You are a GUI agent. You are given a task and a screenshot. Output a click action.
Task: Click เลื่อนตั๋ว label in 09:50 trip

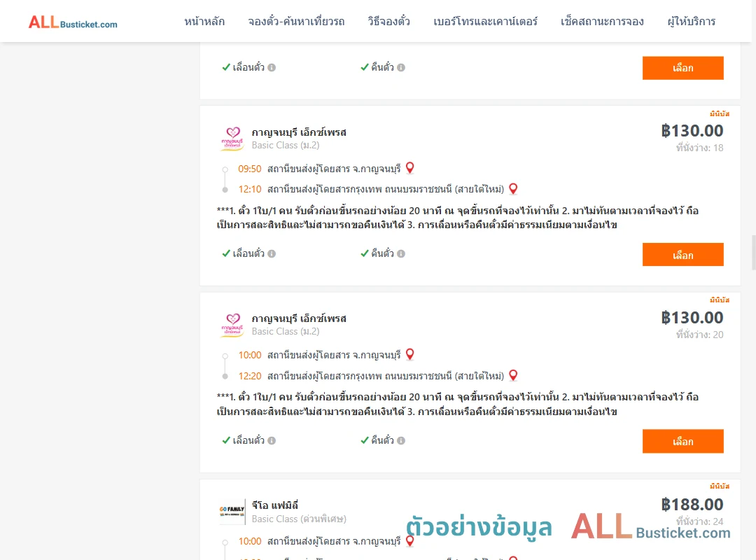tap(248, 253)
